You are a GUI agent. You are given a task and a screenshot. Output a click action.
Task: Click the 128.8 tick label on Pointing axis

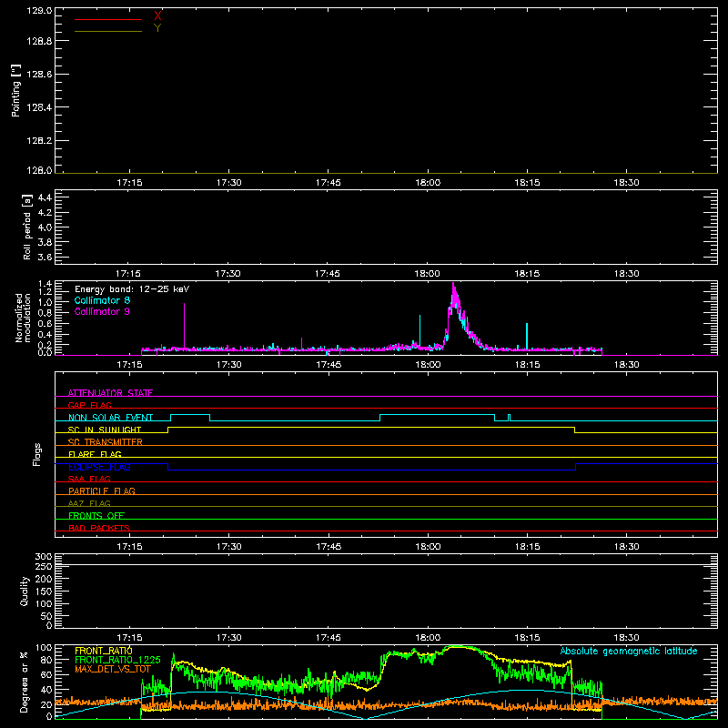coord(39,41)
